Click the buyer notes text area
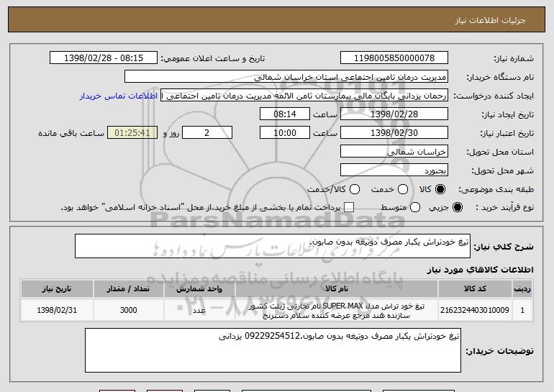The width and height of the screenshot is (554, 392). (273, 350)
